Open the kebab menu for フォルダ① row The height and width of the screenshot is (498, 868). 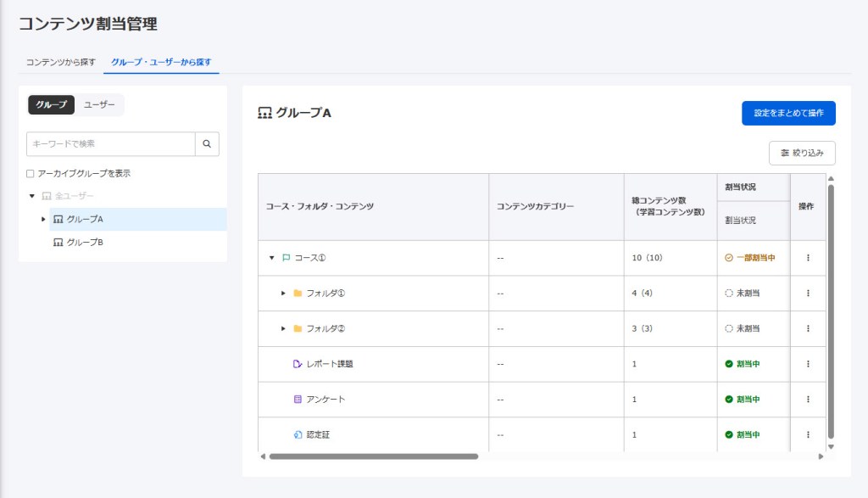(808, 293)
